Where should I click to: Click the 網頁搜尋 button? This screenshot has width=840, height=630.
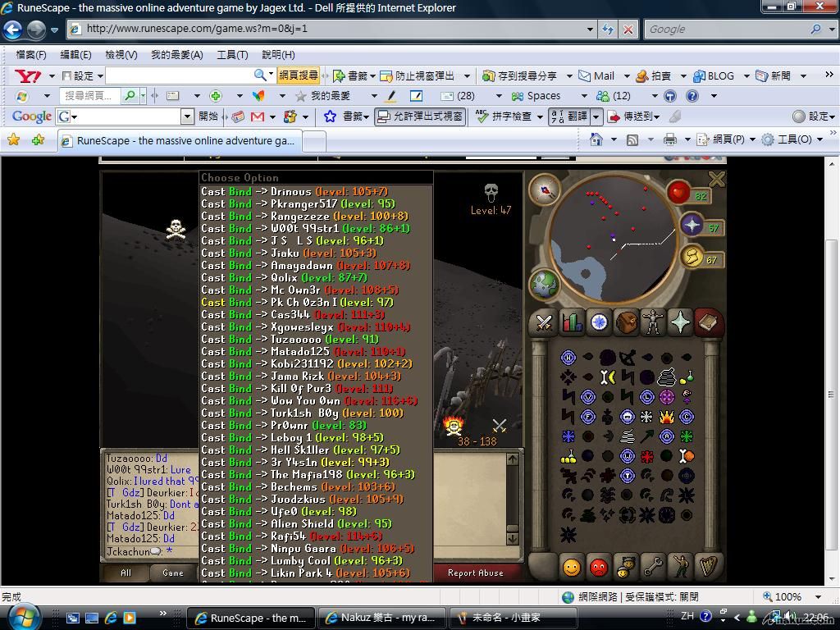(299, 75)
